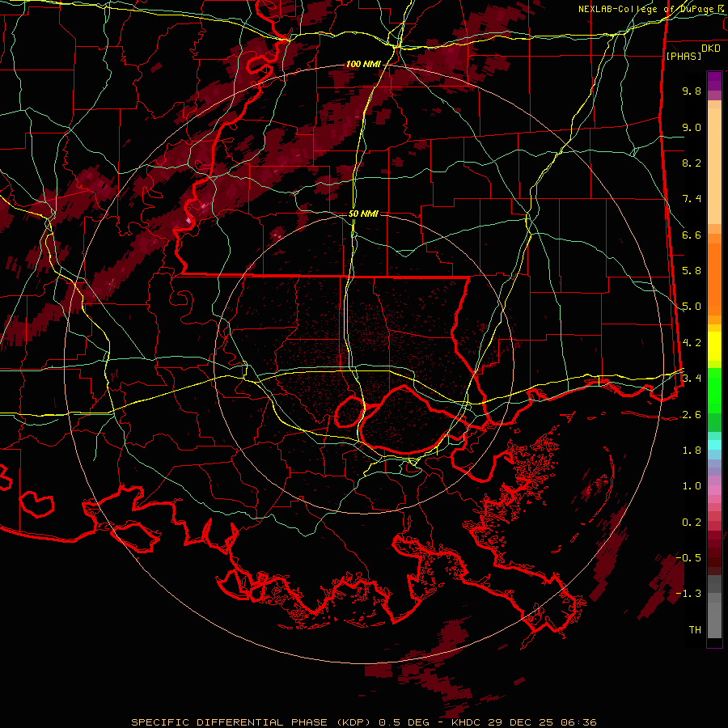
Task: Click the "9.8" value on the color scale
Action: [692, 91]
